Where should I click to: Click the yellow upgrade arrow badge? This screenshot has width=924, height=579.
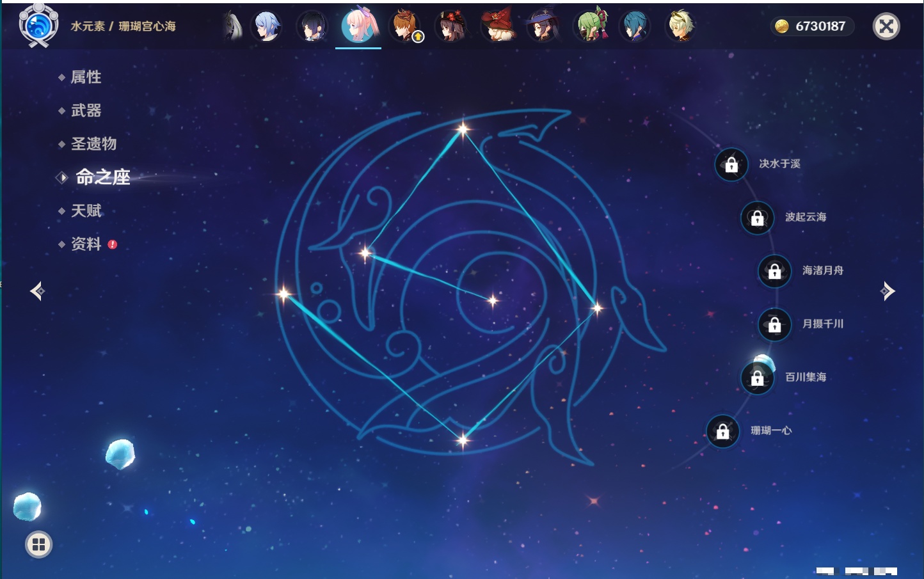click(x=418, y=37)
